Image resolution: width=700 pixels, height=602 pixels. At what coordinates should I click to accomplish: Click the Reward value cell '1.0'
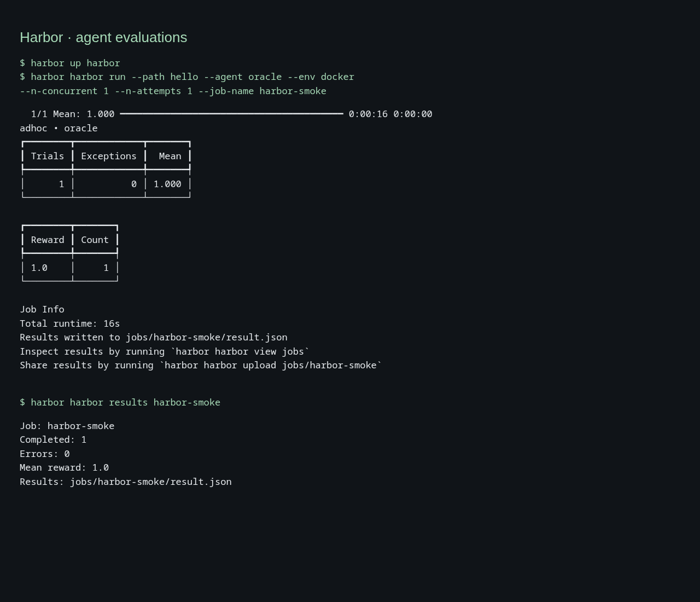tap(39, 268)
